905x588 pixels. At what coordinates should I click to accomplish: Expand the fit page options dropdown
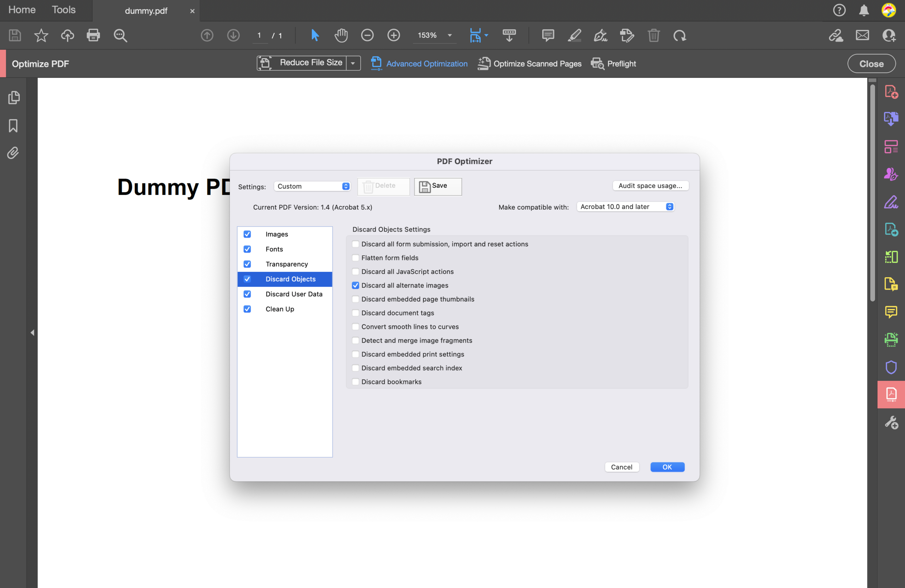click(486, 35)
